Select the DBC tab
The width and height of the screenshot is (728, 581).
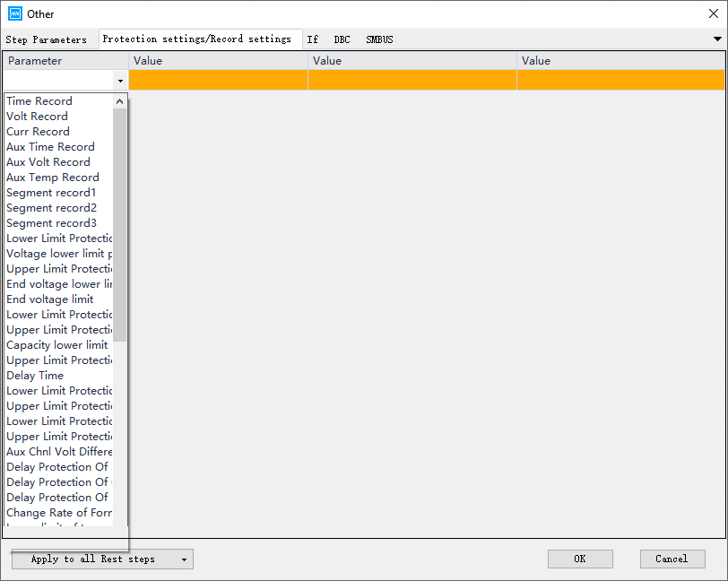tap(342, 39)
